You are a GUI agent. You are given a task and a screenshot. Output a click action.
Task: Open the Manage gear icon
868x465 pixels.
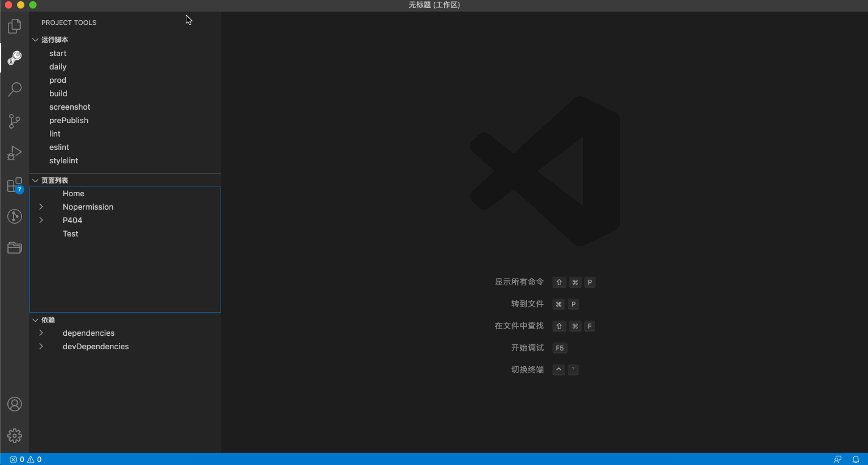point(15,436)
